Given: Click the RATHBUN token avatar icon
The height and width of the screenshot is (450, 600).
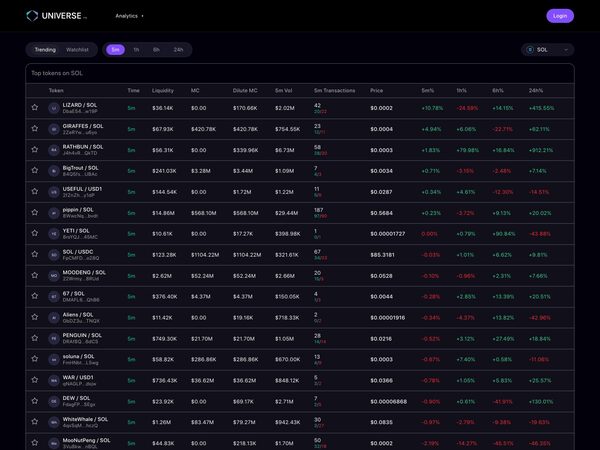Looking at the screenshot, I should pos(54,150).
